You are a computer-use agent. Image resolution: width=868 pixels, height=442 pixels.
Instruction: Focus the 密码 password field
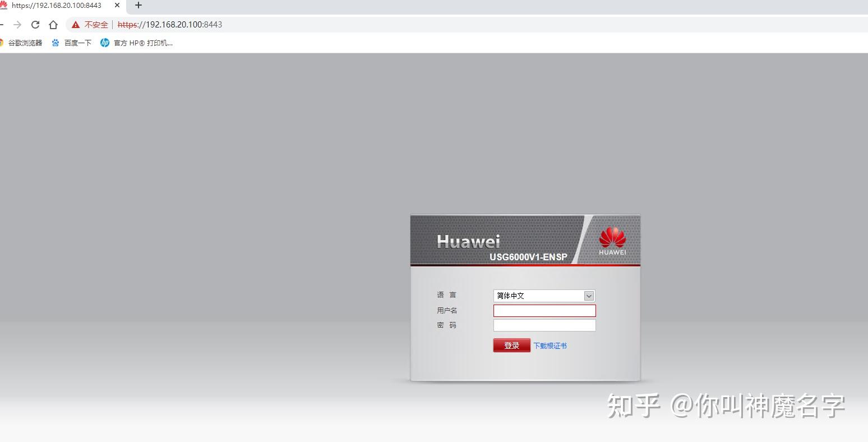[544, 325]
